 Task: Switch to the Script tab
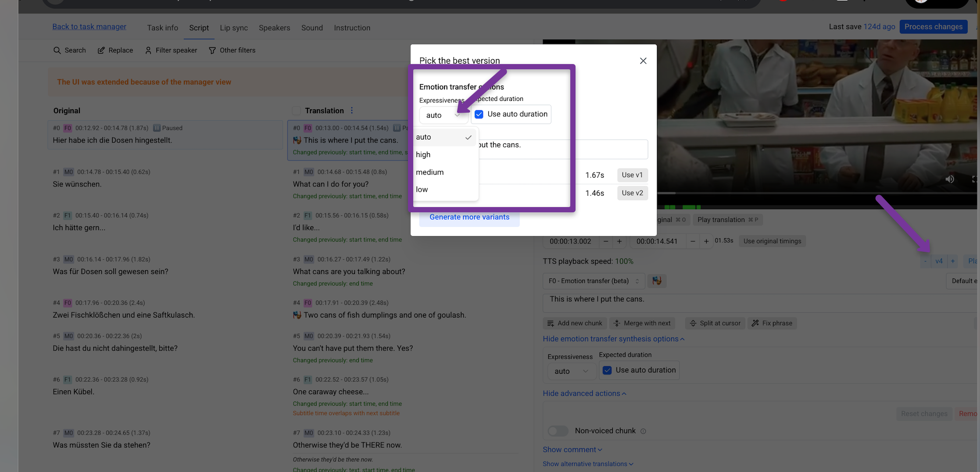(199, 28)
